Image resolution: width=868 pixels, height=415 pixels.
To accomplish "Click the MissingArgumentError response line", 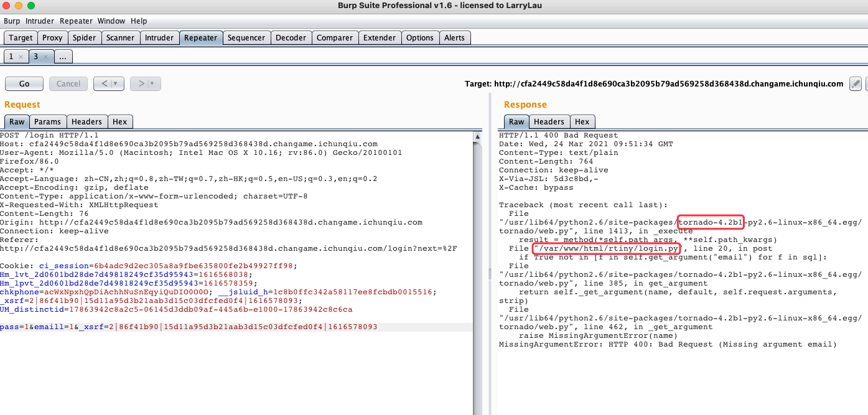I will point(668,344).
